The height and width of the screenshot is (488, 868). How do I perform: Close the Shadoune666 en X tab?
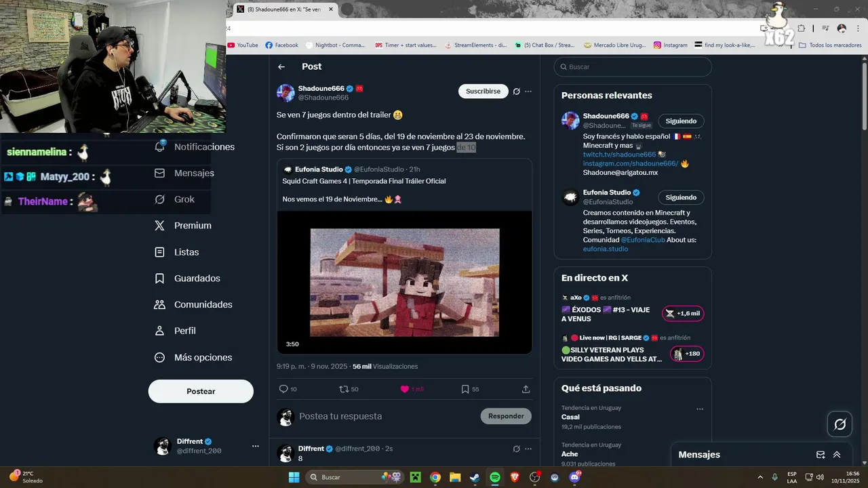331,9
